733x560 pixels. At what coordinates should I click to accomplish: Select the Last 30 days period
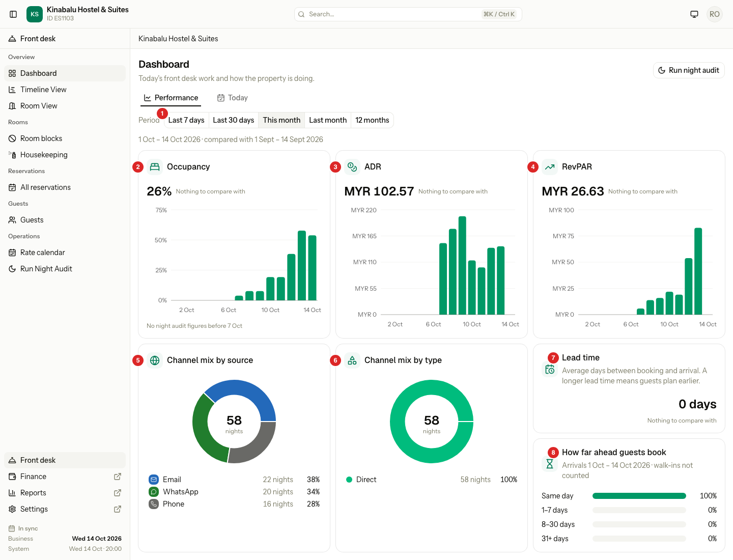point(234,120)
